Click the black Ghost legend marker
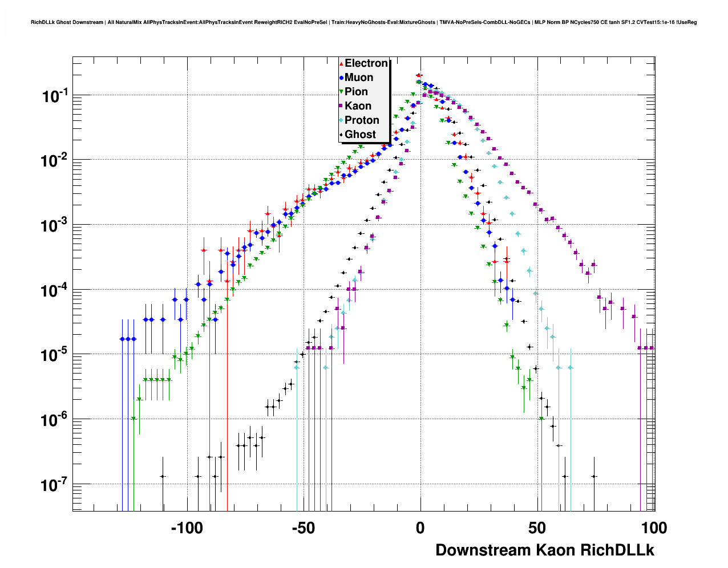 (341, 135)
